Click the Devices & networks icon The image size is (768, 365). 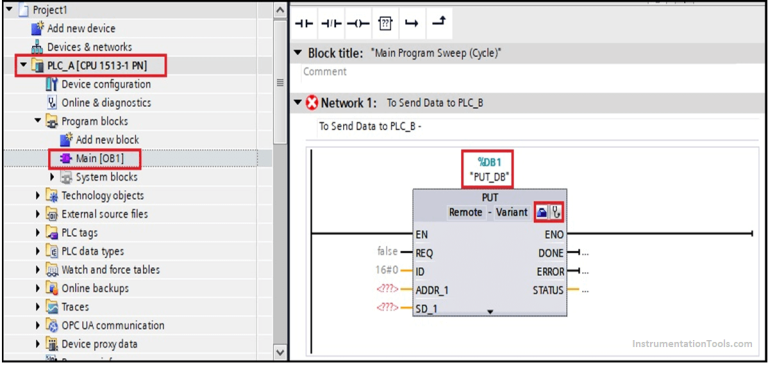pos(37,47)
